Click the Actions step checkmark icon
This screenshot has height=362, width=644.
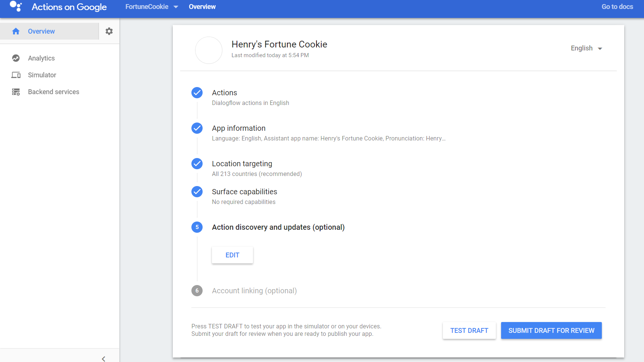[x=197, y=93]
